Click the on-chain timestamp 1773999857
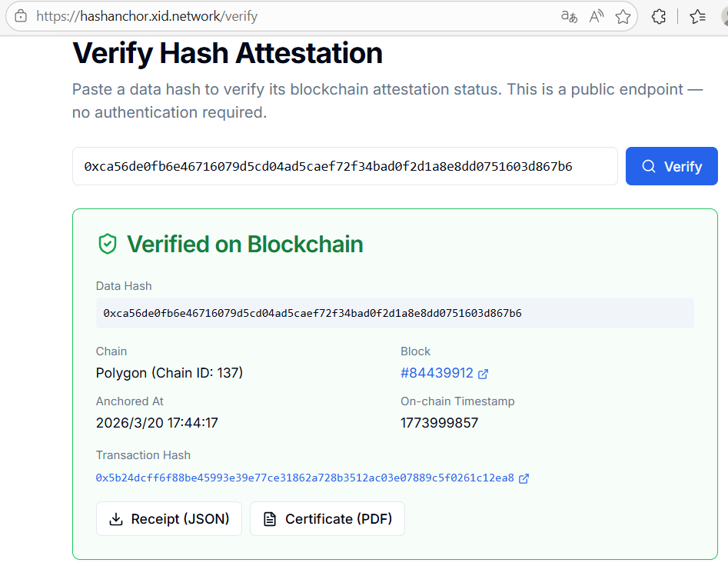This screenshot has width=728, height=586. (x=439, y=423)
